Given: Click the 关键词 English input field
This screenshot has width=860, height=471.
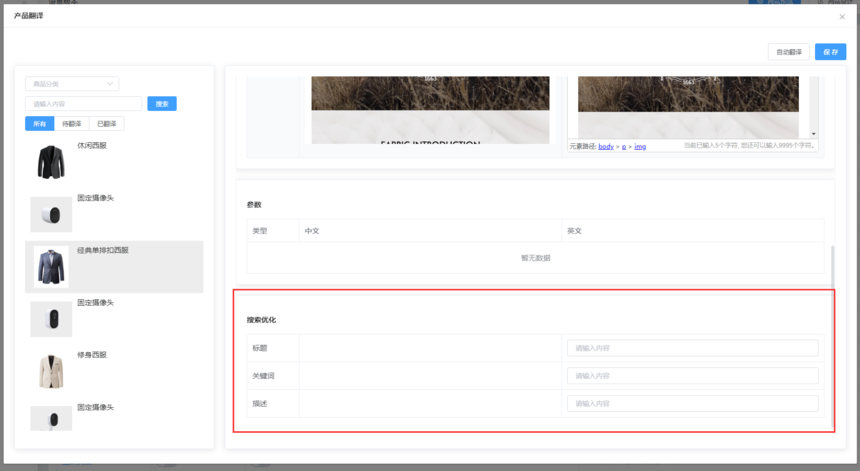Looking at the screenshot, I should point(692,376).
